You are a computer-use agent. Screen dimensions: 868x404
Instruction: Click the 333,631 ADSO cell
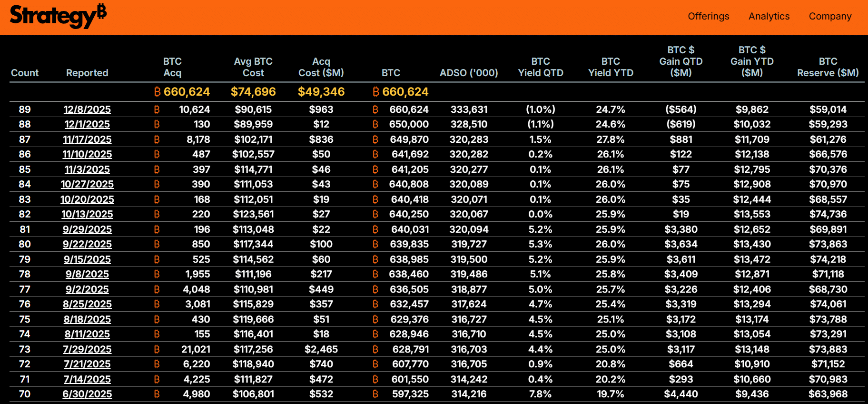(x=469, y=109)
